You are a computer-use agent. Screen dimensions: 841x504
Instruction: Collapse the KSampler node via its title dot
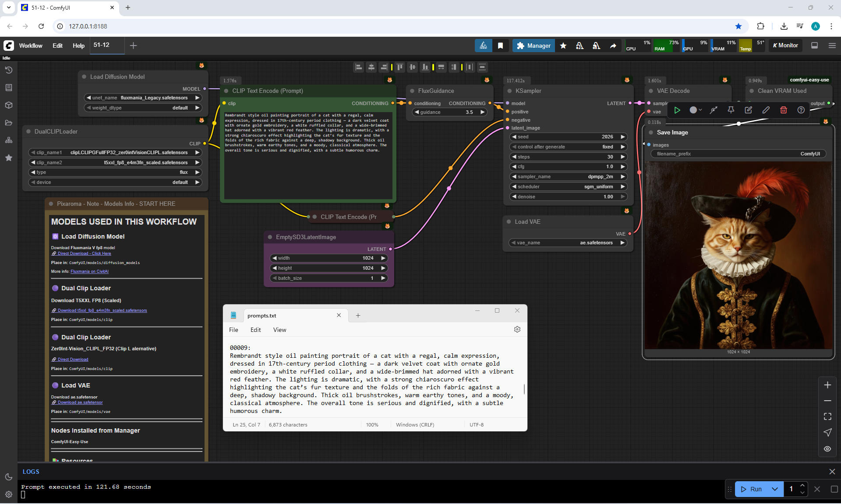coord(509,91)
